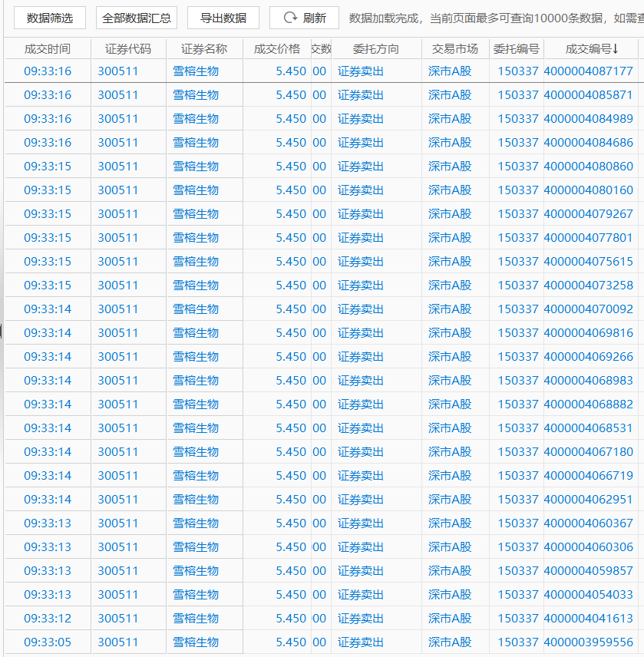Select row with 成交编号 4000004054033
This screenshot has height=657, width=644.
[x=322, y=595]
